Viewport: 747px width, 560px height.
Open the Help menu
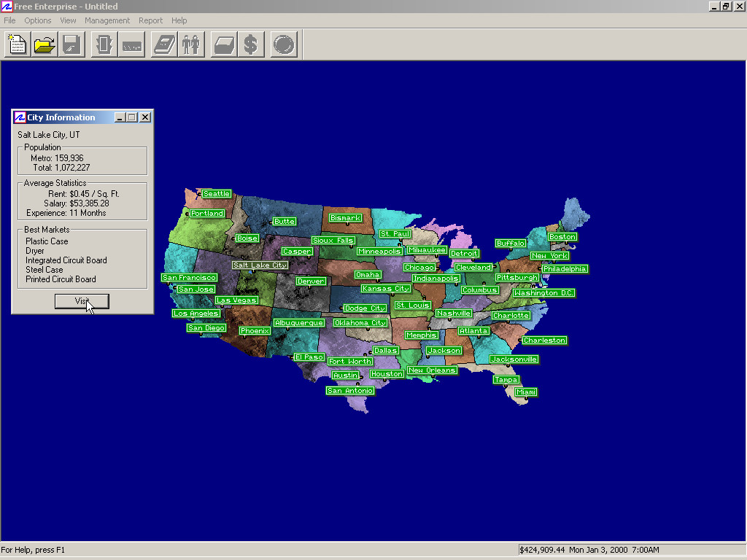tap(179, 20)
